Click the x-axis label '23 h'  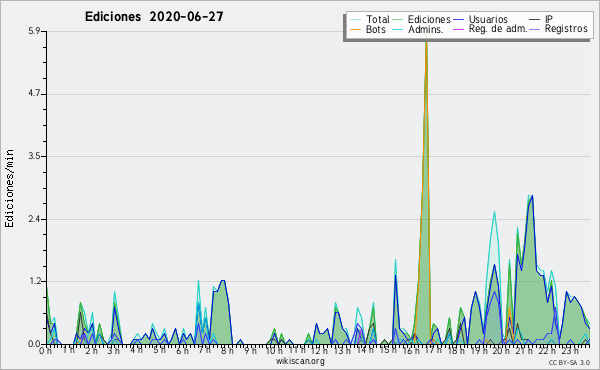(570, 350)
